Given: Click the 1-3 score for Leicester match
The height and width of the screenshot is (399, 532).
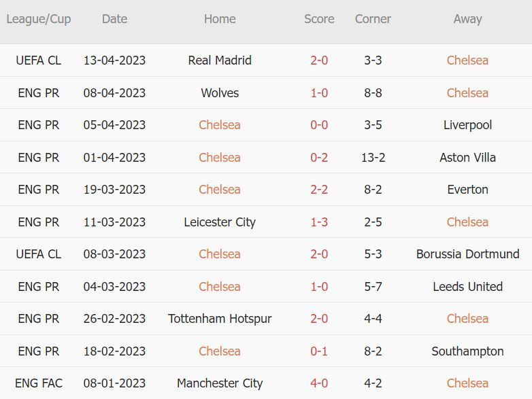Looking at the screenshot, I should point(319,222).
